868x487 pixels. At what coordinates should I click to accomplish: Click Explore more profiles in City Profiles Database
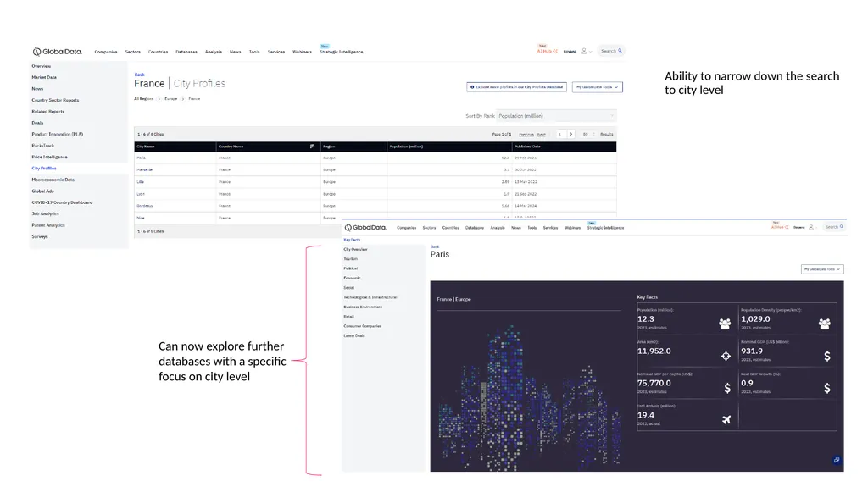pyautogui.click(x=516, y=87)
